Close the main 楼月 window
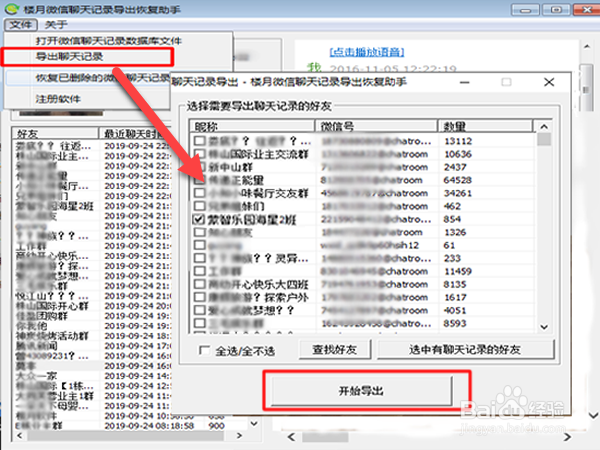The image size is (600, 450). pyautogui.click(x=587, y=10)
